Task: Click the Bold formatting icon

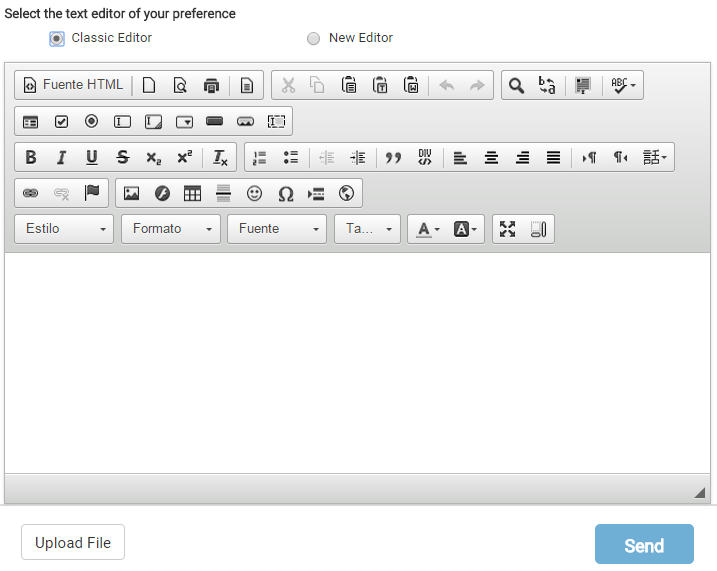Action: pyautogui.click(x=31, y=157)
